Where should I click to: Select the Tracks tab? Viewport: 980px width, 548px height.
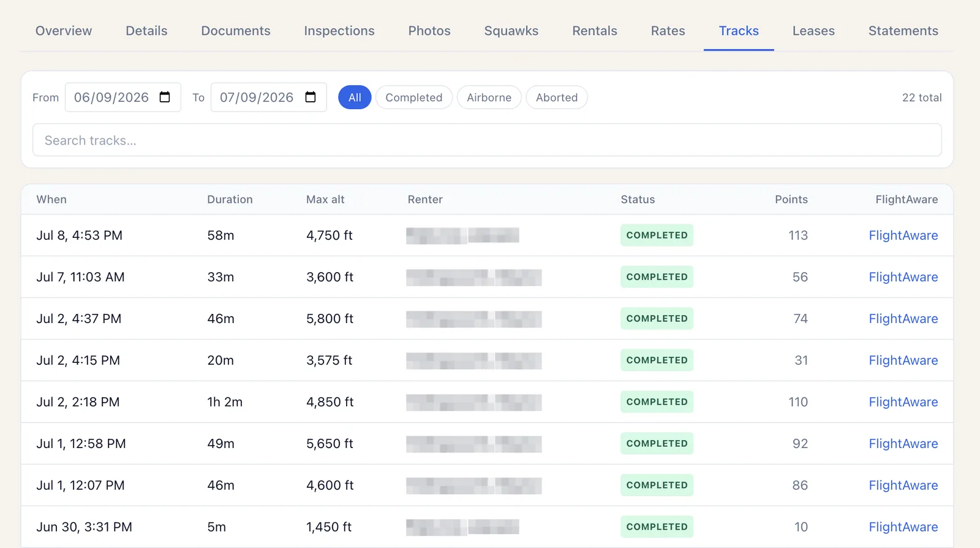[739, 31]
